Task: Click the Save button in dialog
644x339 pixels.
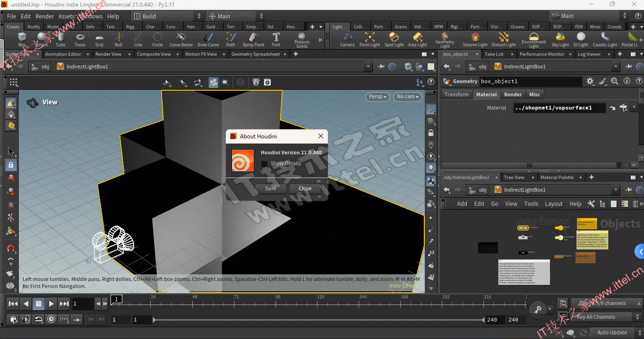Action: pos(271,188)
